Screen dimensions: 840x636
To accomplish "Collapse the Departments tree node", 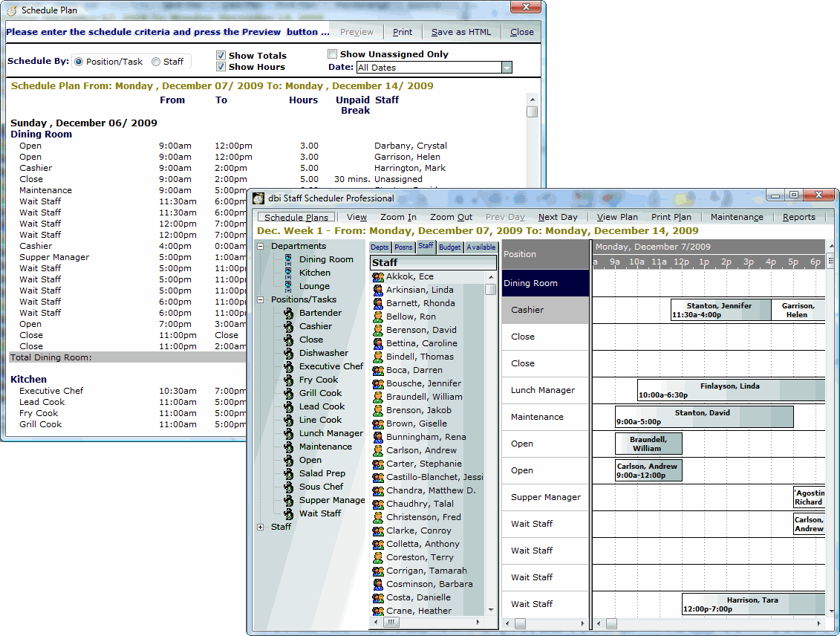I will coord(261,247).
